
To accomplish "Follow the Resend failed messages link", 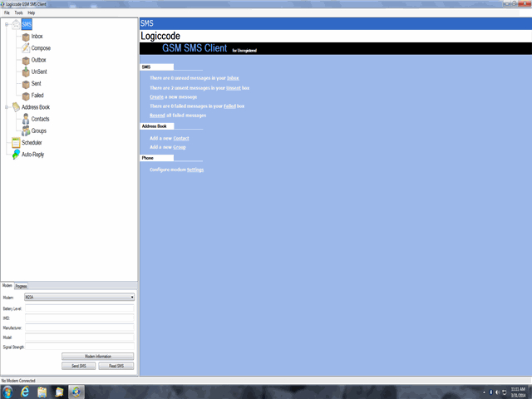I will (x=157, y=116).
